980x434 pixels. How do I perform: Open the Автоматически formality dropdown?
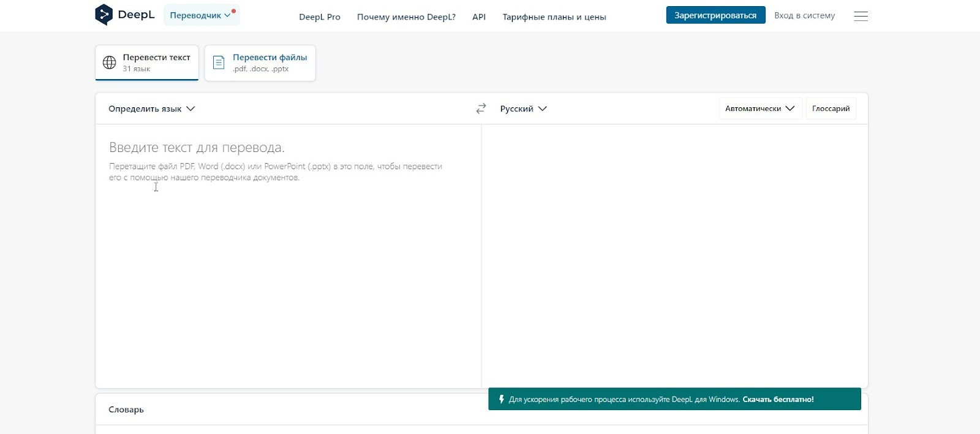(760, 108)
